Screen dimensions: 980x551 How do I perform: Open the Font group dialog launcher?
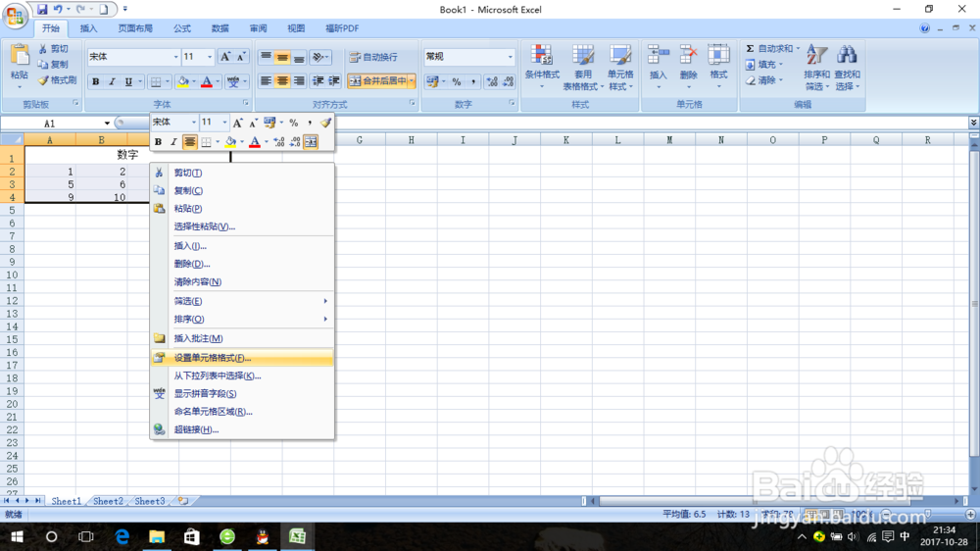pyautogui.click(x=246, y=103)
